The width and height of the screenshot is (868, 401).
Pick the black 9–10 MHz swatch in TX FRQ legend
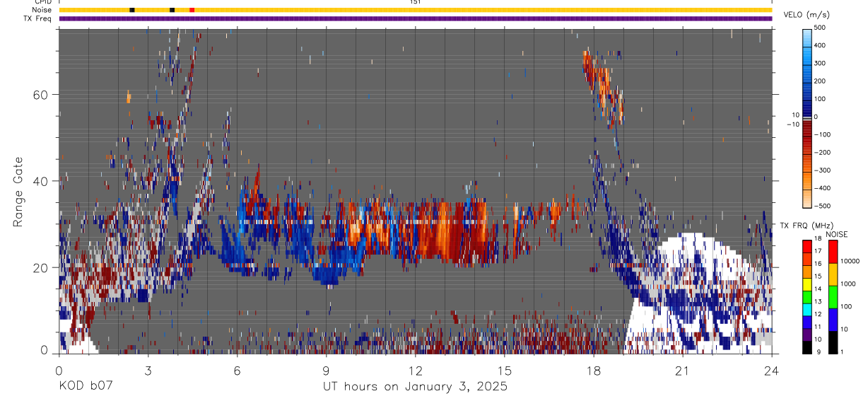coord(807,347)
